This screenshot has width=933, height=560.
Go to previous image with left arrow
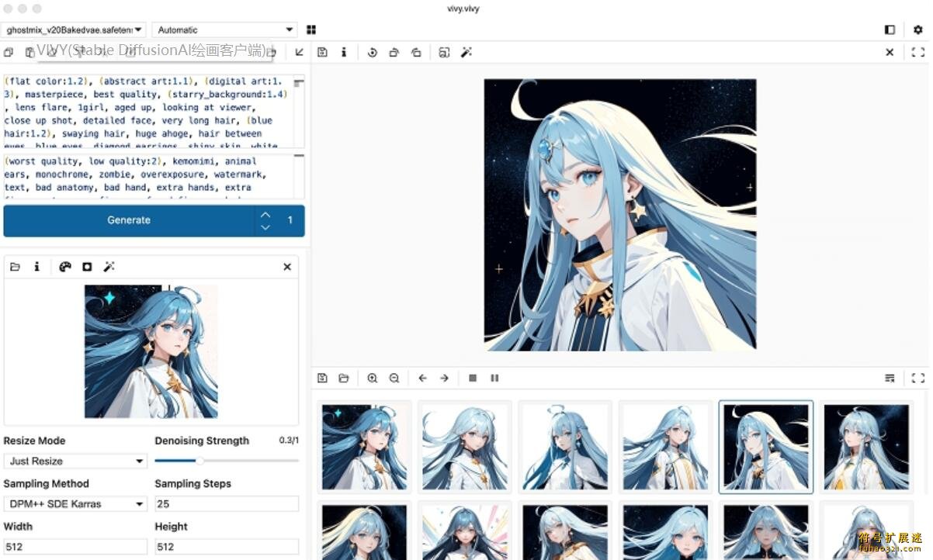point(422,378)
